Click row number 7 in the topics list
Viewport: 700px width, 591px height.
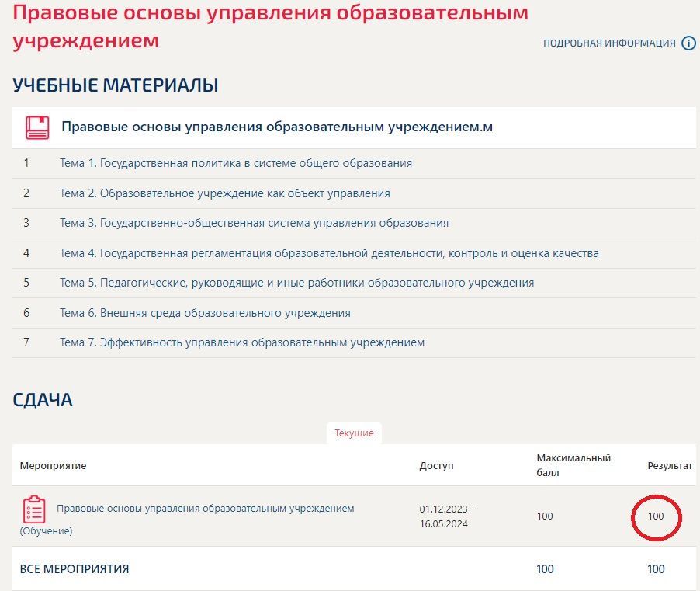[26, 342]
